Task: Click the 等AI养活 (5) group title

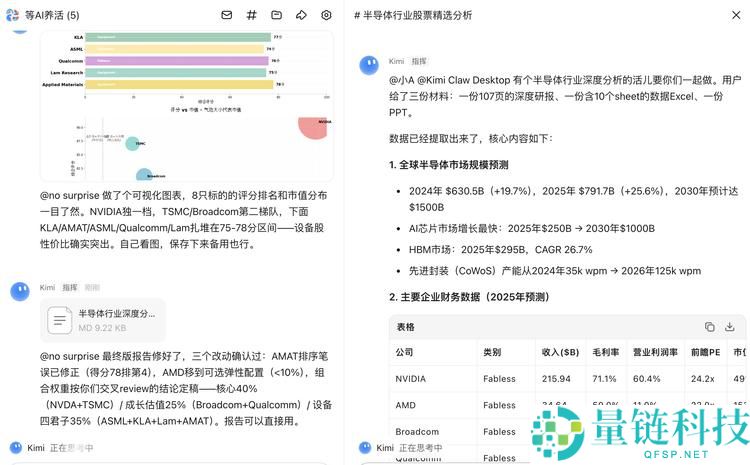Action: point(52,15)
